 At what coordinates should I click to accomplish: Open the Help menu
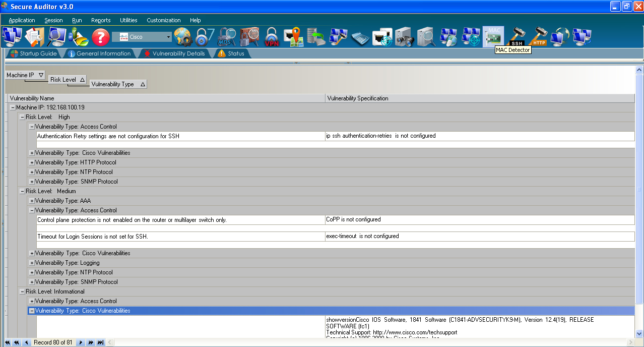click(196, 20)
